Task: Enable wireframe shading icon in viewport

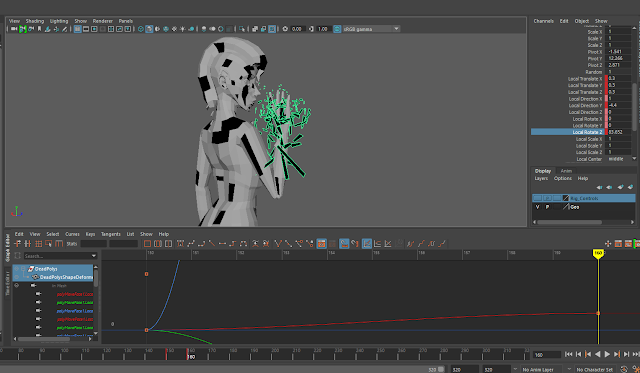Action: (141, 29)
